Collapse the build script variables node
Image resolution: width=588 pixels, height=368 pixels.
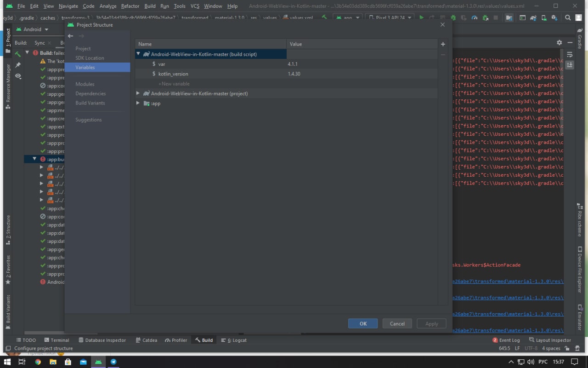[x=138, y=54]
